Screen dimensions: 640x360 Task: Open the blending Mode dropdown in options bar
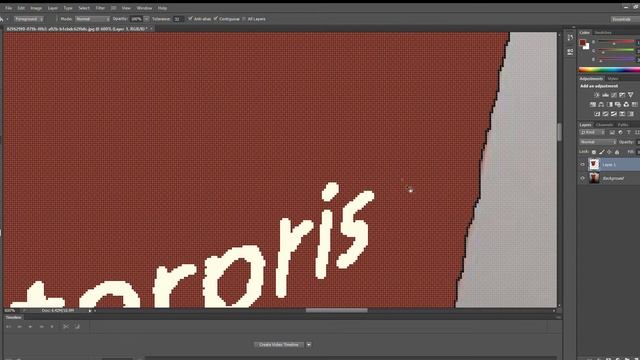click(92, 19)
